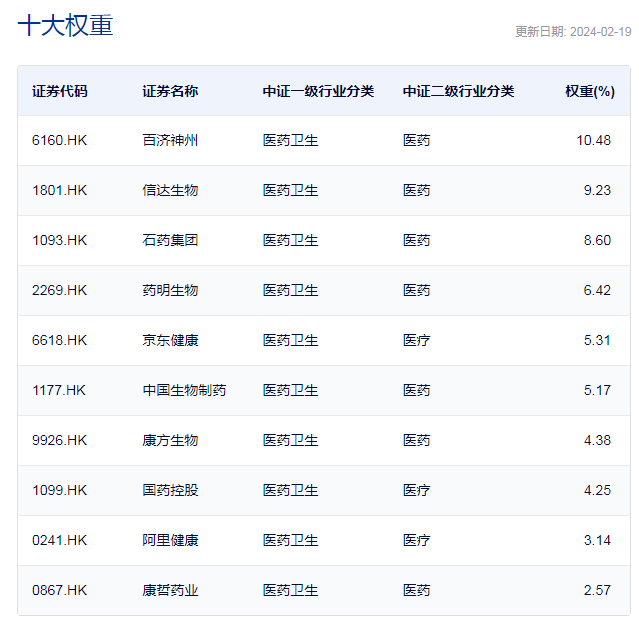This screenshot has width=639, height=626.
Task: Click weight value 3.14
Action: [597, 540]
